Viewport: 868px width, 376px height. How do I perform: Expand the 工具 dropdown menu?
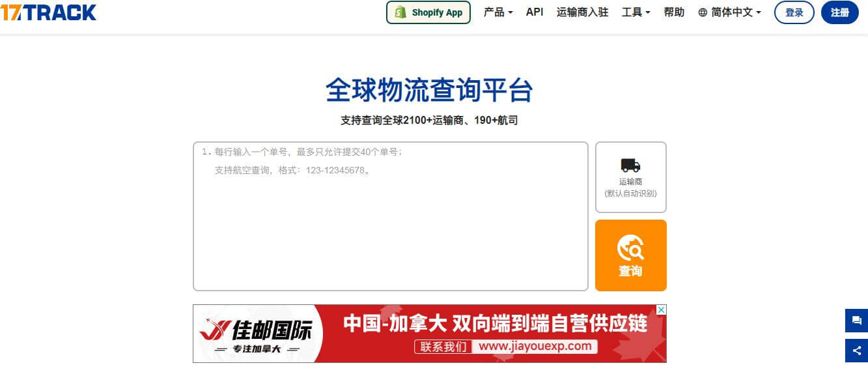(x=636, y=12)
